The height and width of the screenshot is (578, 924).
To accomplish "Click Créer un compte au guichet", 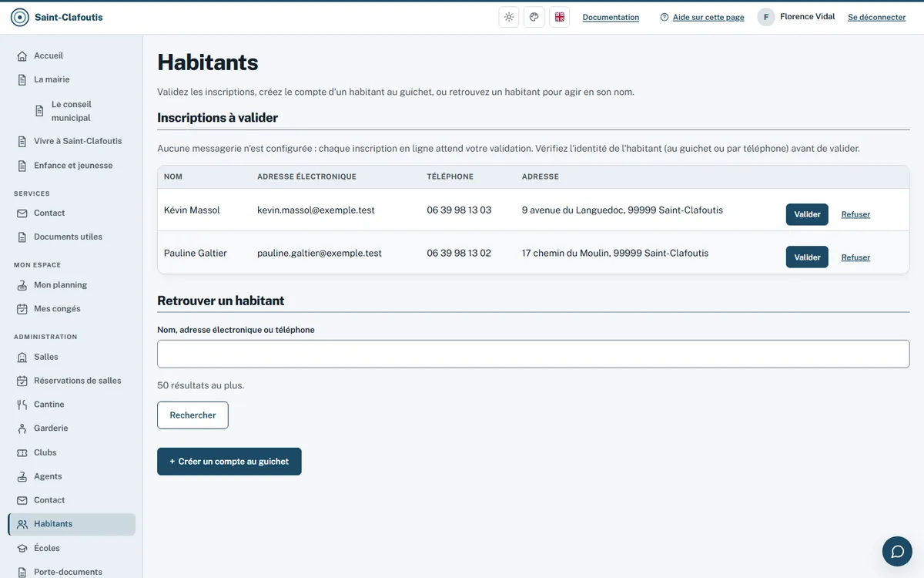I will coord(229,462).
